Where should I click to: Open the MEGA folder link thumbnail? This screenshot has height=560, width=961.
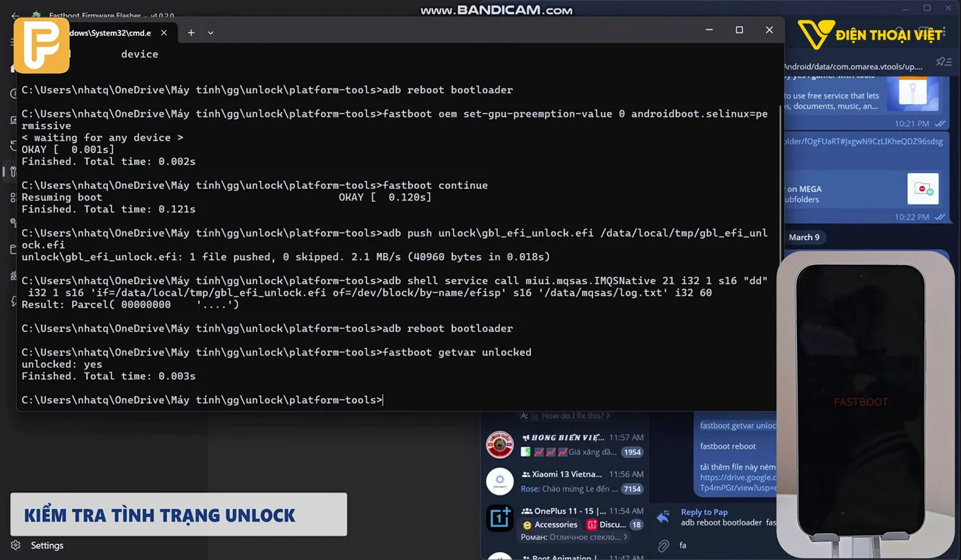tap(923, 189)
